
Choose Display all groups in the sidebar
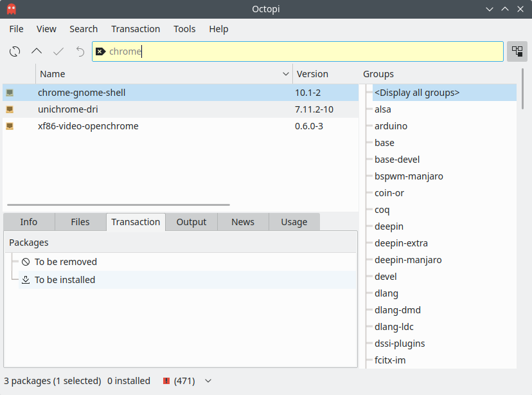[416, 92]
